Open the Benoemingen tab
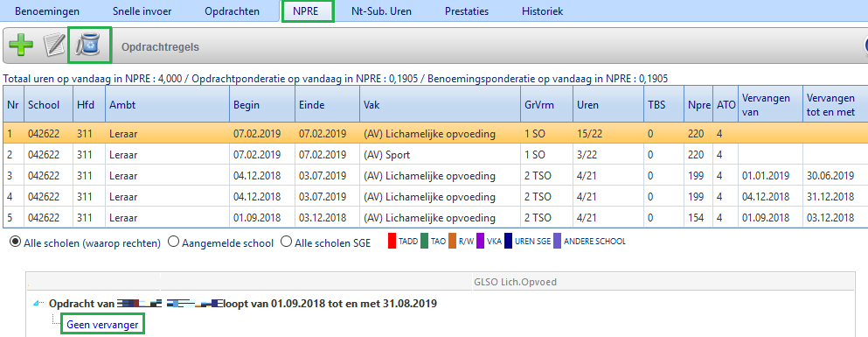The image size is (868, 337). click(x=47, y=11)
